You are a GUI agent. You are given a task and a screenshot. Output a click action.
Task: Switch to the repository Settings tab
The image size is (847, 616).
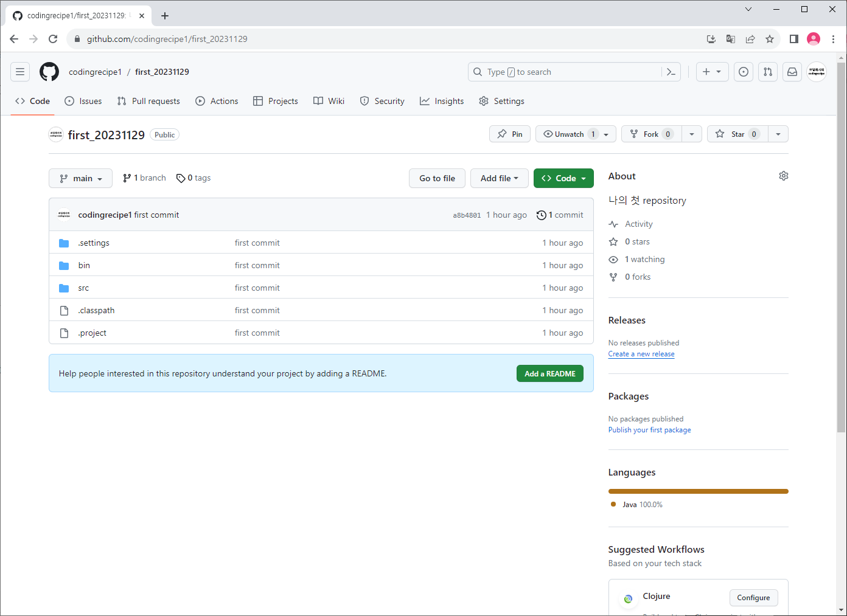[x=501, y=101]
